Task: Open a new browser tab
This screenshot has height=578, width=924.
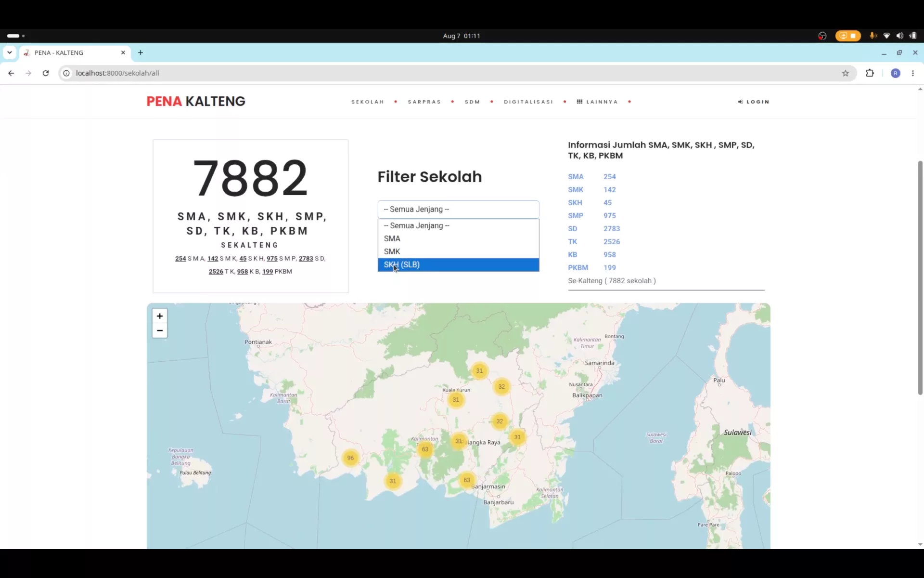Action: click(141, 53)
